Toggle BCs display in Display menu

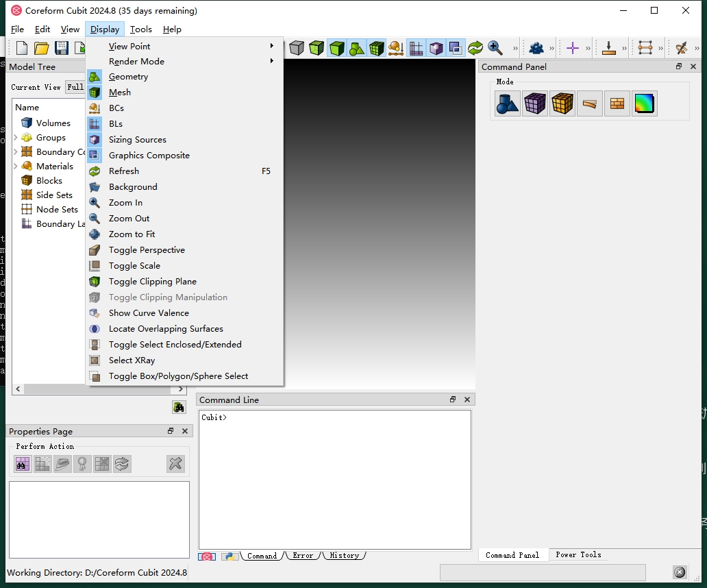coord(184,108)
